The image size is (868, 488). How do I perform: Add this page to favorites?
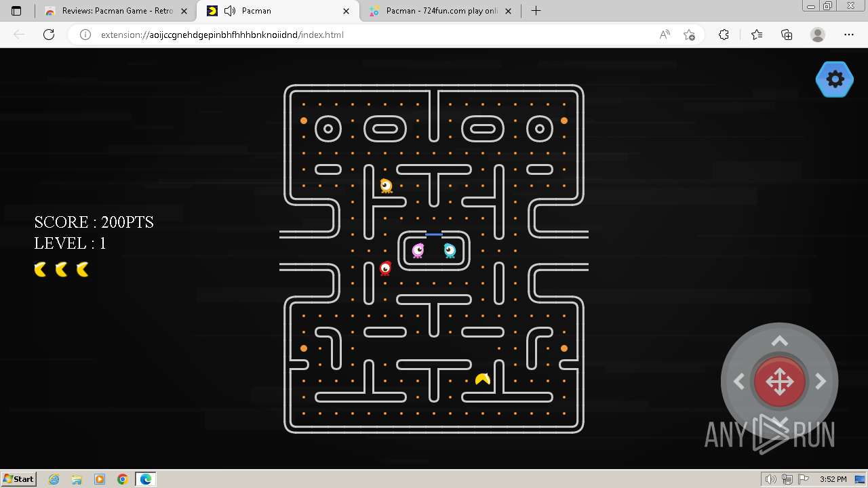(689, 35)
